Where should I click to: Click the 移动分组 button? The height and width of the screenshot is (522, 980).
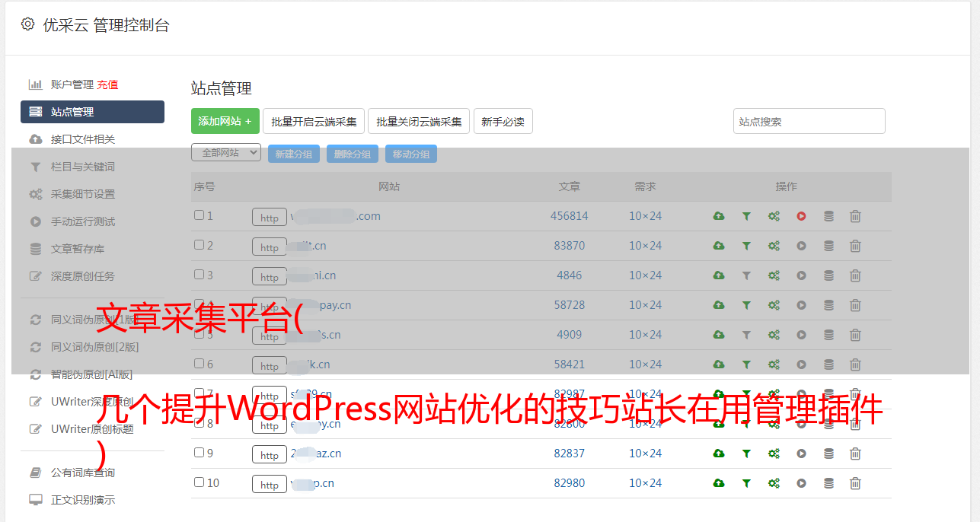(x=410, y=154)
